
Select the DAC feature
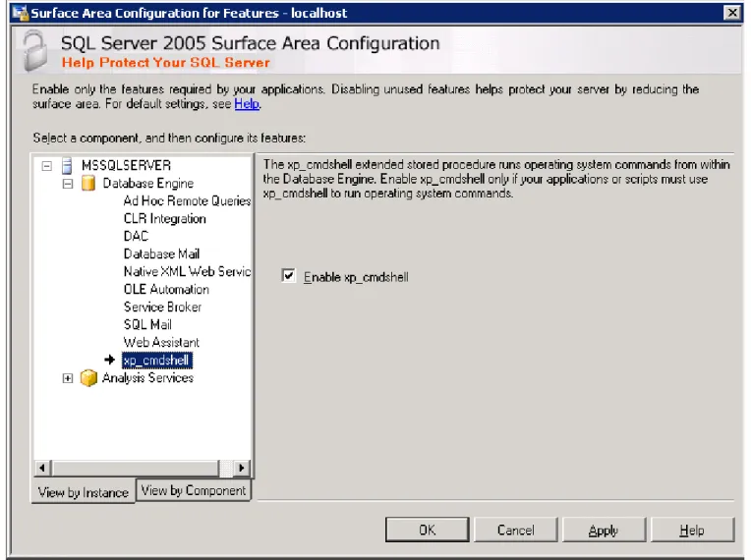tap(136, 237)
